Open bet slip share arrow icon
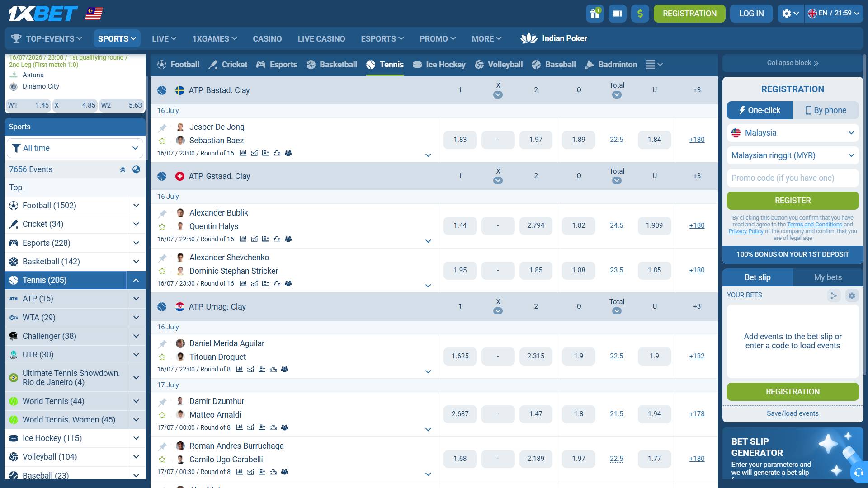 click(833, 296)
